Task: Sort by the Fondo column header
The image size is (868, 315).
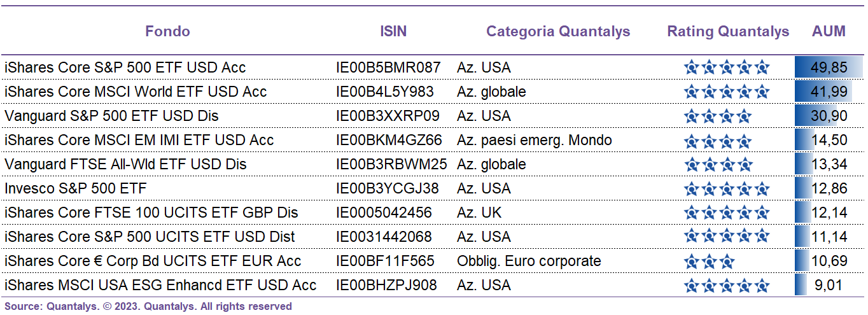Action: click(x=167, y=31)
